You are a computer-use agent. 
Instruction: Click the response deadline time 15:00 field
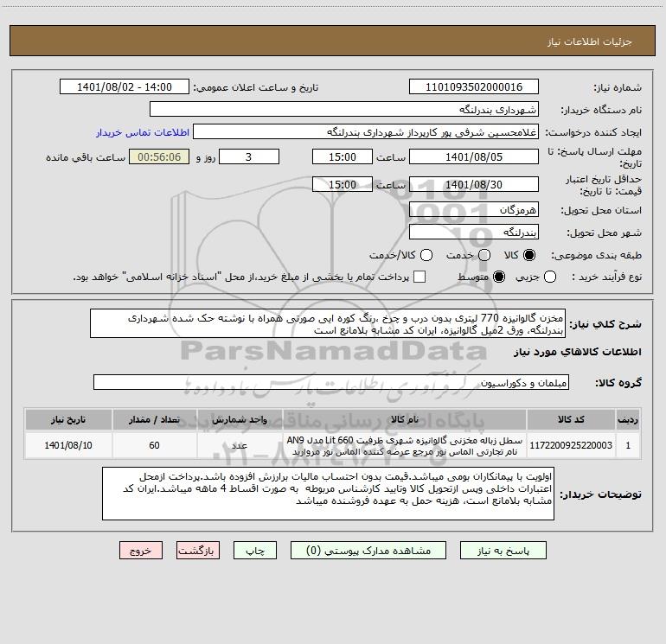pyautogui.click(x=343, y=156)
